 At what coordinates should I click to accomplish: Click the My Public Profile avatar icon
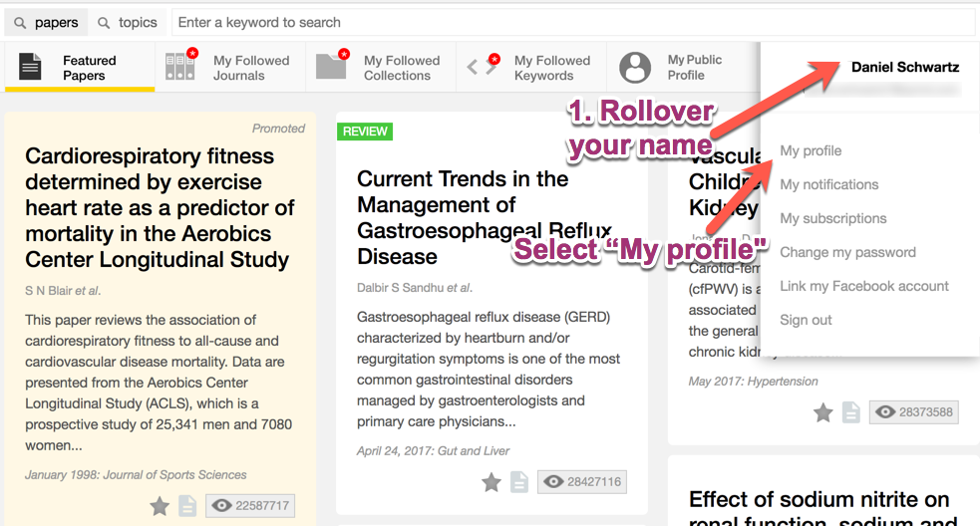click(635, 68)
